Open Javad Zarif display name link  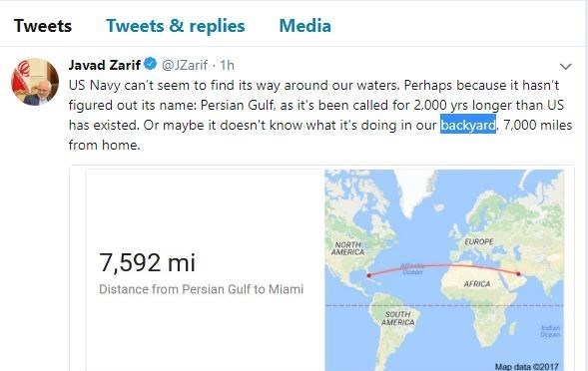105,65
